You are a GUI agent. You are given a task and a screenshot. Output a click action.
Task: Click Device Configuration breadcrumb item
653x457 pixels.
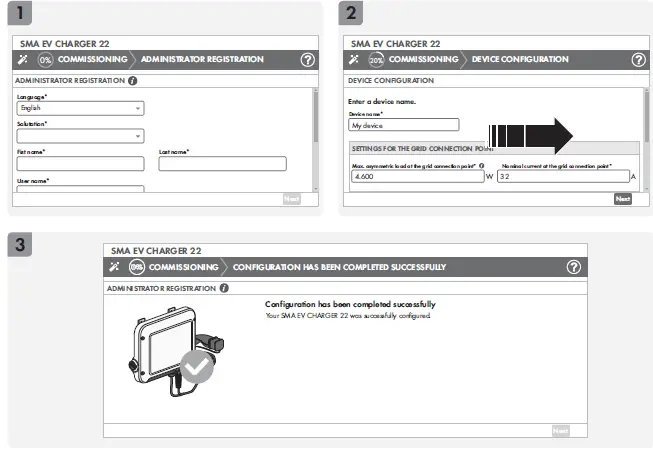[x=520, y=59]
